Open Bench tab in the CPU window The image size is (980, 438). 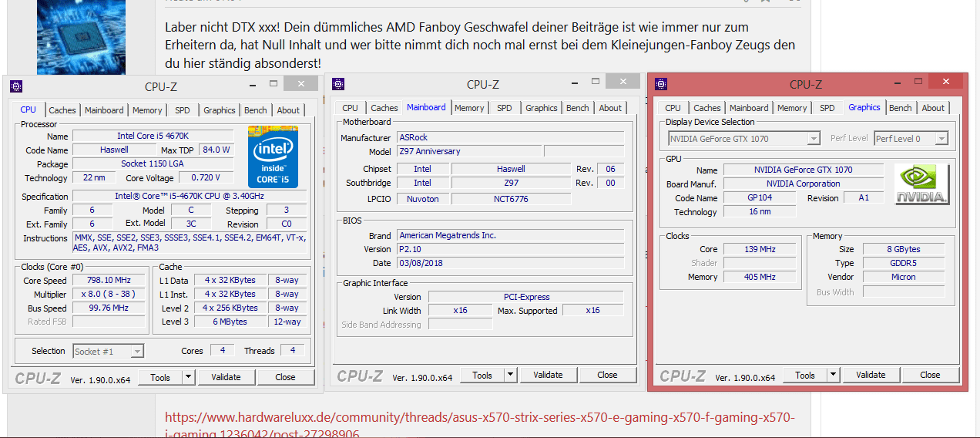(x=256, y=110)
